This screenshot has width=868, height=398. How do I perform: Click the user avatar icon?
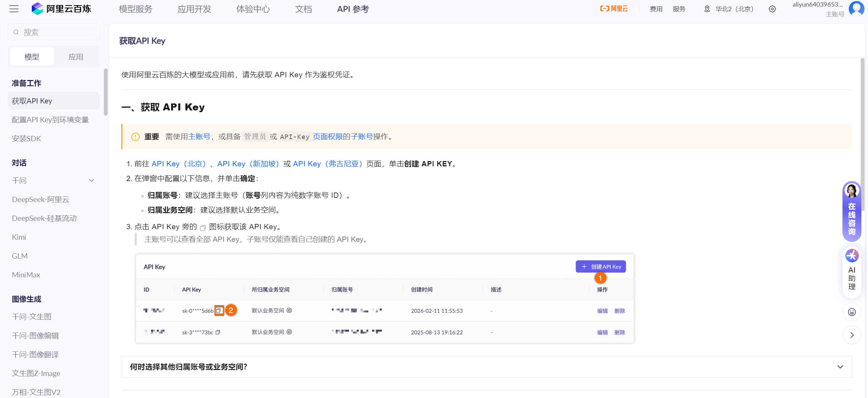point(856,8)
